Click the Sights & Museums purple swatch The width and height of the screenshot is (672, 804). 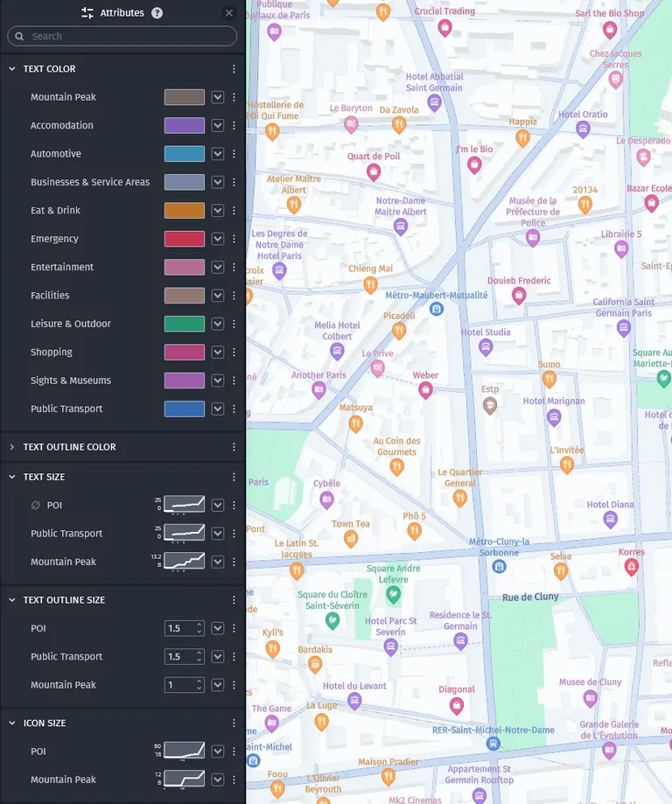click(185, 381)
